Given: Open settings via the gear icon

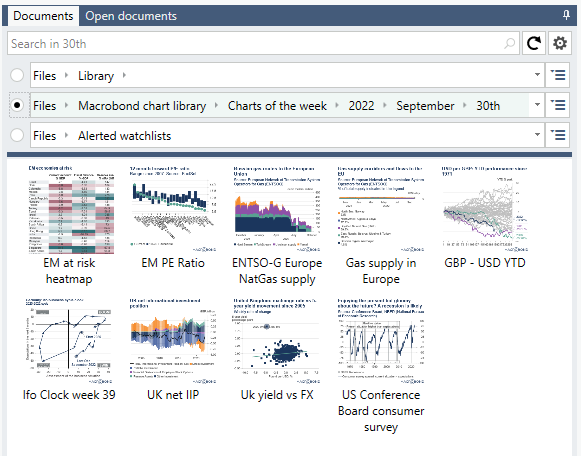Looking at the screenshot, I should pyautogui.click(x=560, y=43).
